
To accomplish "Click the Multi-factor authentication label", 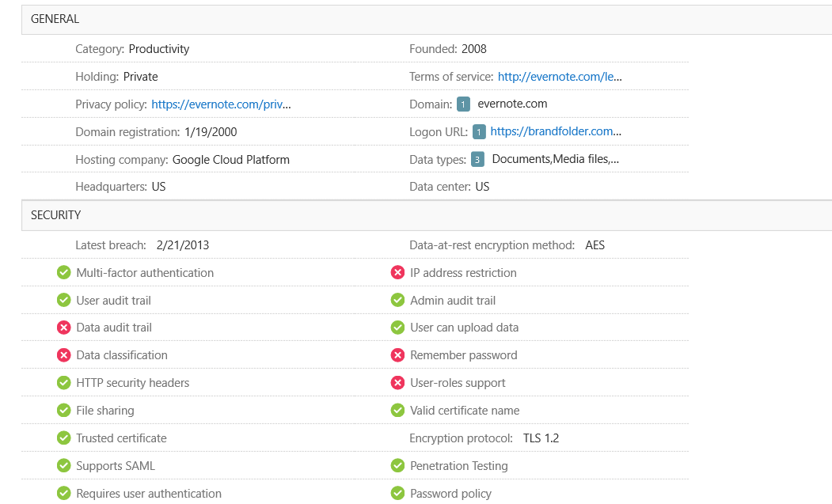I will click(145, 273).
